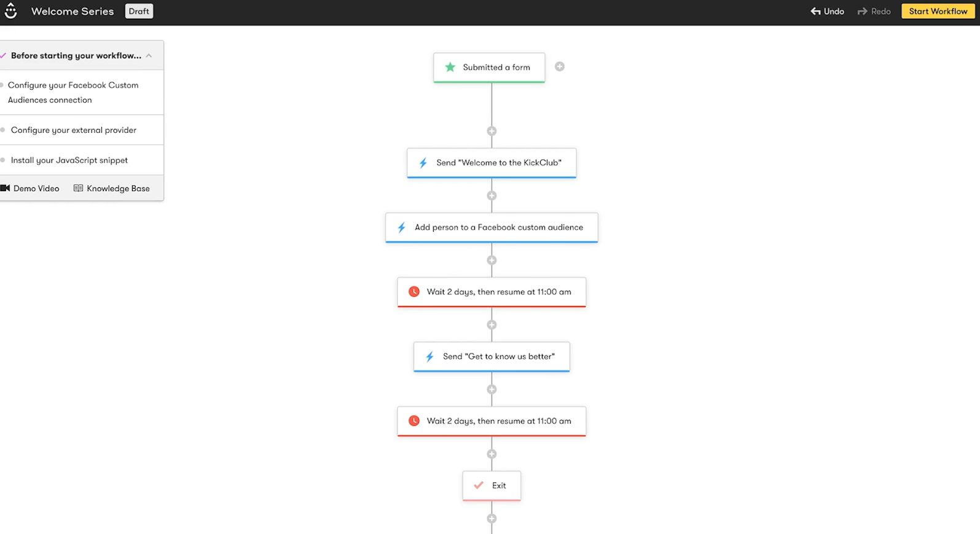The image size is (980, 534).
Task: Click the lightning icon on the Facebook audience step
Action: 401,227
